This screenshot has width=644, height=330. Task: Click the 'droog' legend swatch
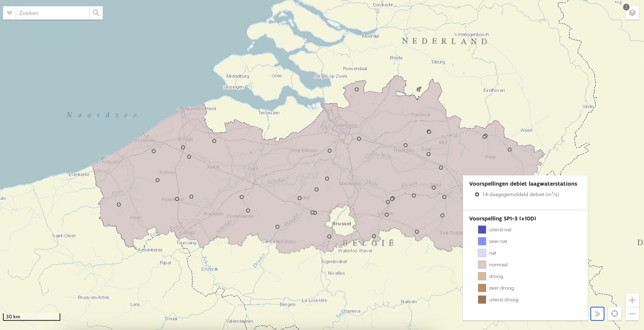tap(482, 276)
